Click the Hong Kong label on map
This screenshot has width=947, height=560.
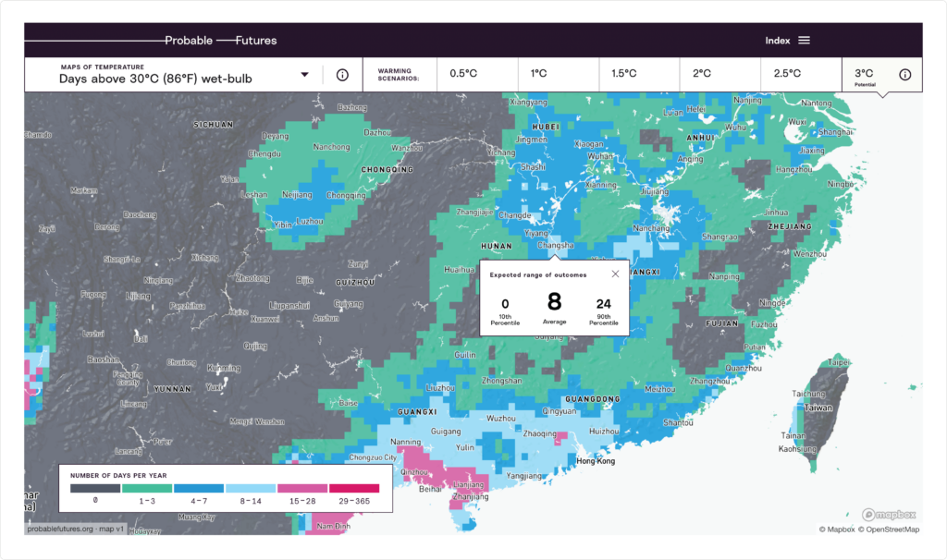coord(596,461)
